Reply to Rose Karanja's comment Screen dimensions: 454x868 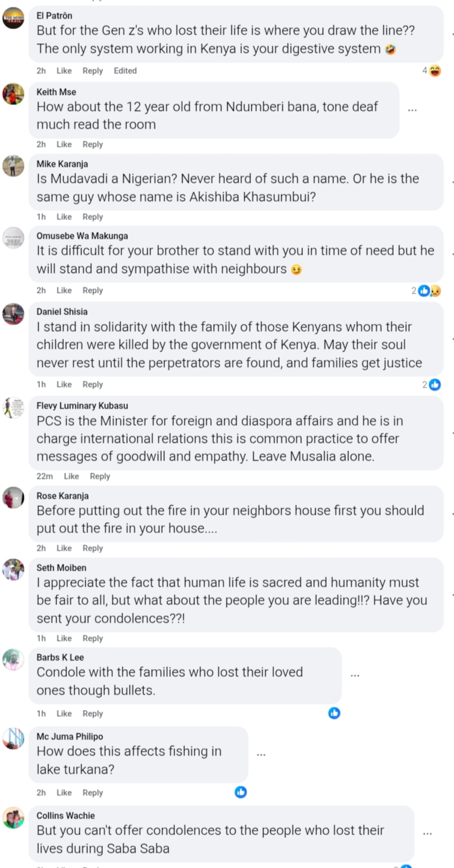(92, 548)
